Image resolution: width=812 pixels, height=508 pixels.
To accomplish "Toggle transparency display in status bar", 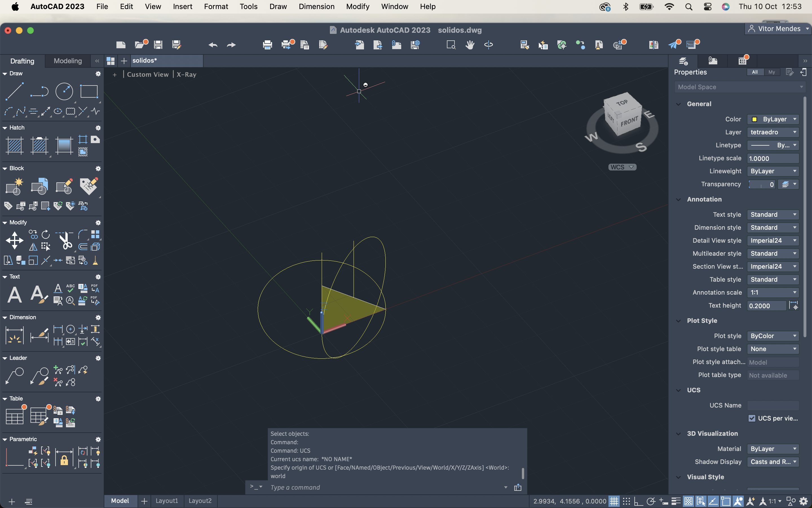I will [688, 501].
